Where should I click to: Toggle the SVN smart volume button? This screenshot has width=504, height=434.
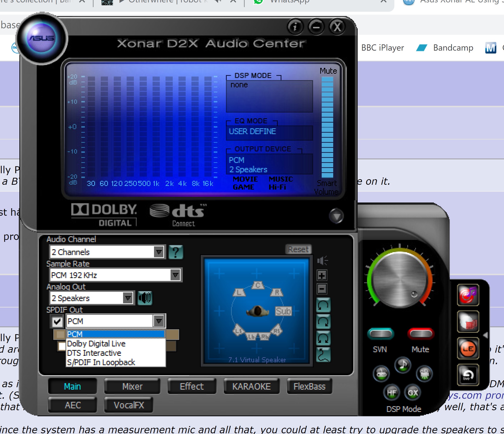coord(381,334)
